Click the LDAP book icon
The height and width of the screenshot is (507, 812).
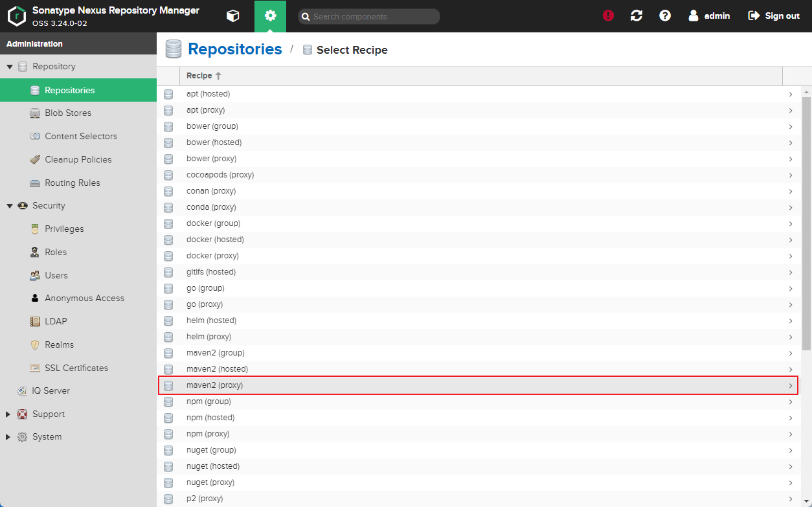pos(35,321)
